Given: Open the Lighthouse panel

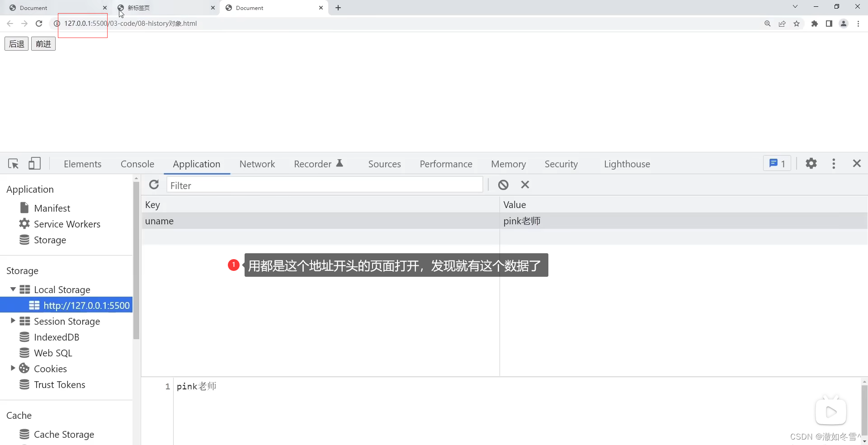Looking at the screenshot, I should click(x=627, y=164).
